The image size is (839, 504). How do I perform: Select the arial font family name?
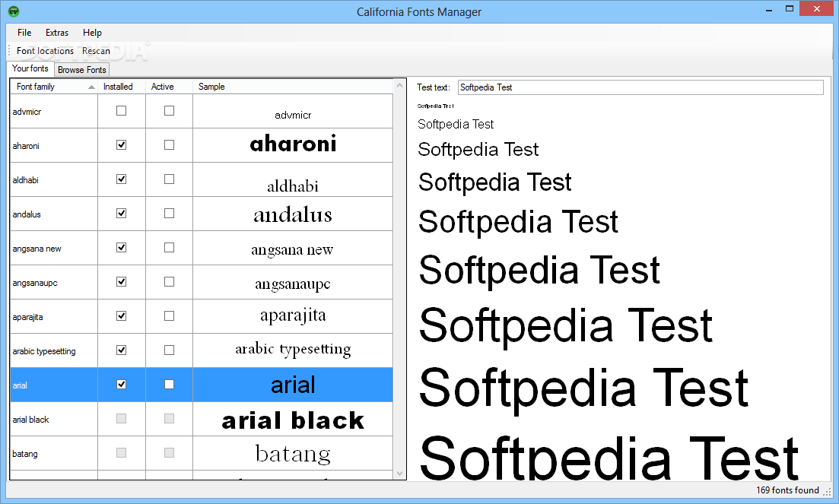pos(19,385)
